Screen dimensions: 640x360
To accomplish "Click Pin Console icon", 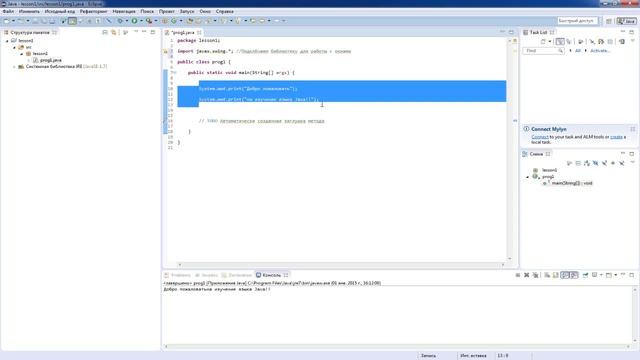I will [585, 275].
